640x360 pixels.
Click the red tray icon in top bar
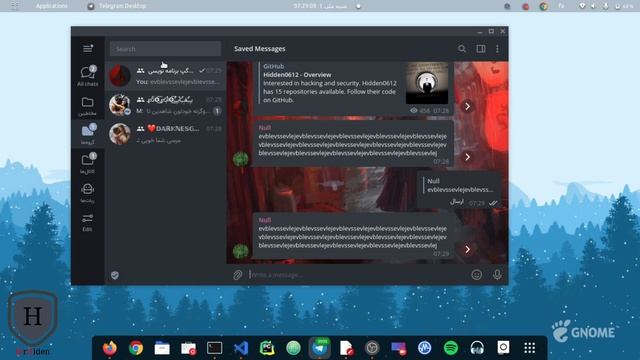[525, 6]
